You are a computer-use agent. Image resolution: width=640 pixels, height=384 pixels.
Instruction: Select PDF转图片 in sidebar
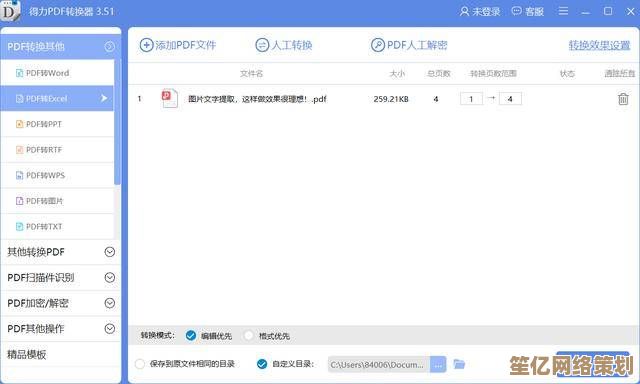click(57, 201)
